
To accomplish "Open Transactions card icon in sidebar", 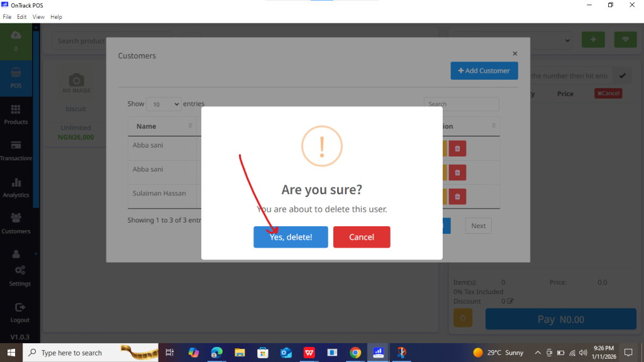I will coord(16,150).
